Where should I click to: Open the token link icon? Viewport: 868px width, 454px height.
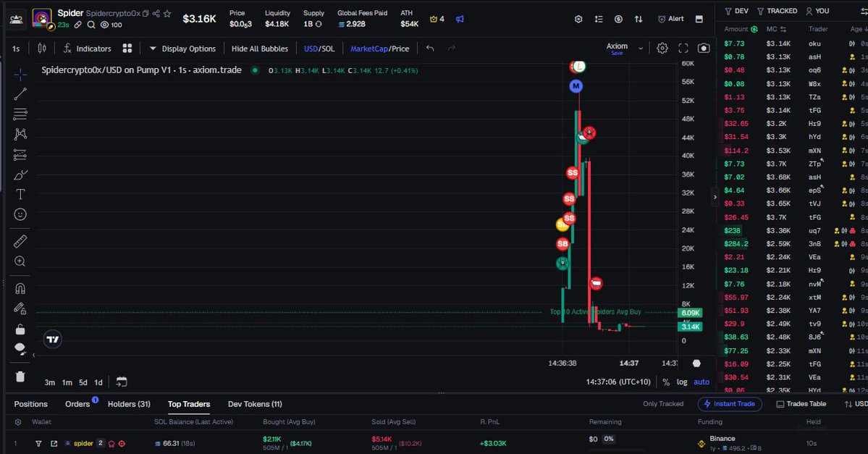tap(78, 25)
